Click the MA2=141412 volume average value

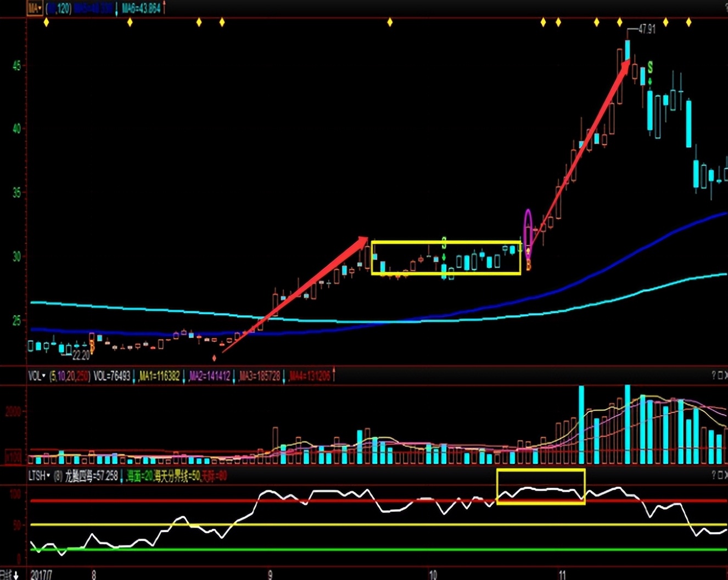click(x=210, y=376)
